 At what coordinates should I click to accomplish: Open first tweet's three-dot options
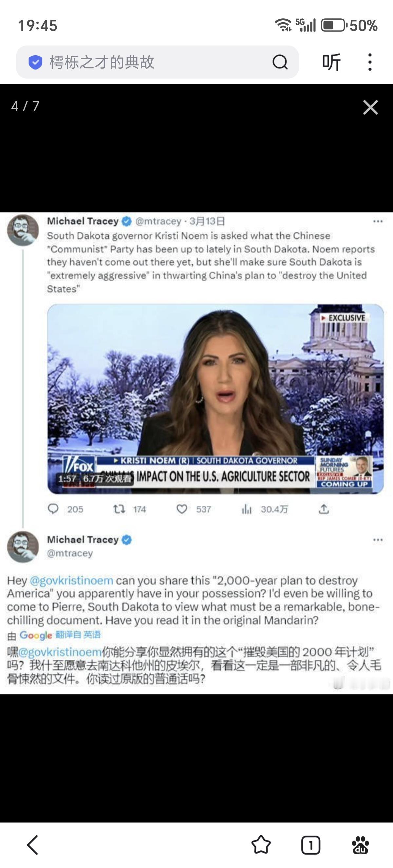pyautogui.click(x=378, y=221)
